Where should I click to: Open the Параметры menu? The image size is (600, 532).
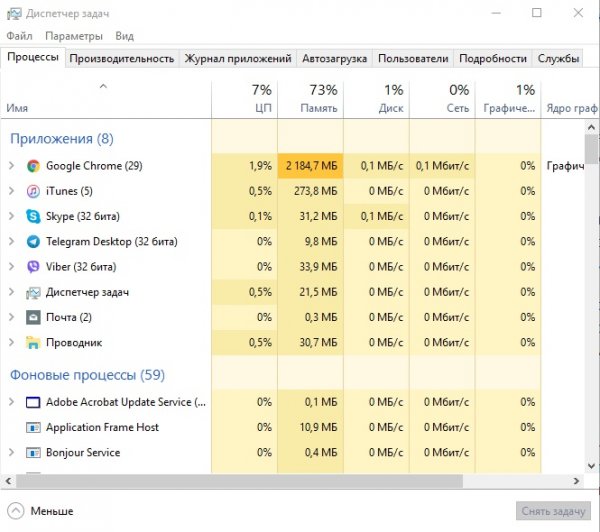(x=73, y=35)
